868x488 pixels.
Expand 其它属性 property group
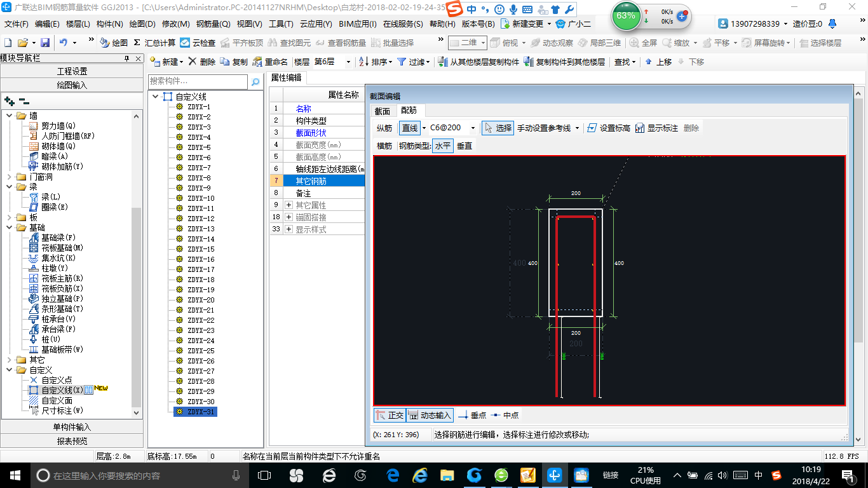(x=288, y=205)
